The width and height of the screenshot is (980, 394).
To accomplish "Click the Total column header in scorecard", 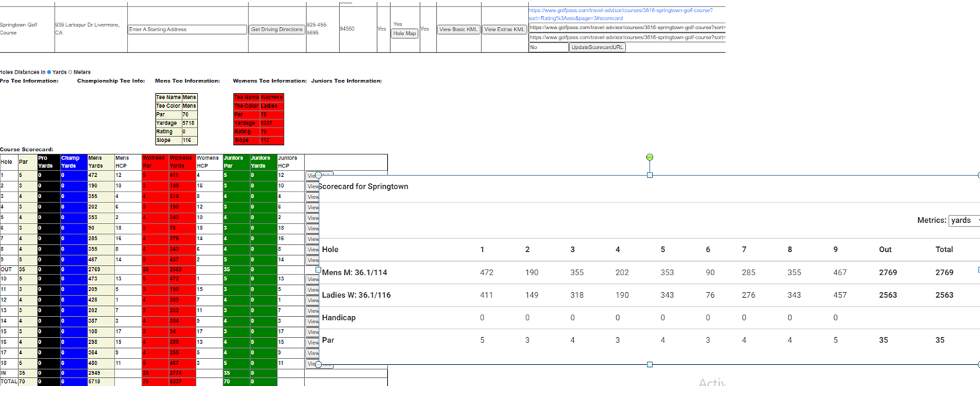I will (x=944, y=249).
